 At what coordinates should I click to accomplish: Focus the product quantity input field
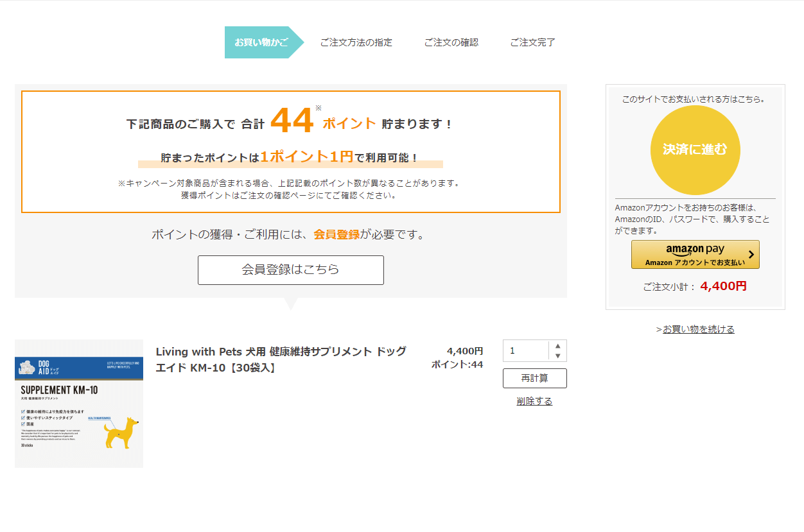point(526,351)
